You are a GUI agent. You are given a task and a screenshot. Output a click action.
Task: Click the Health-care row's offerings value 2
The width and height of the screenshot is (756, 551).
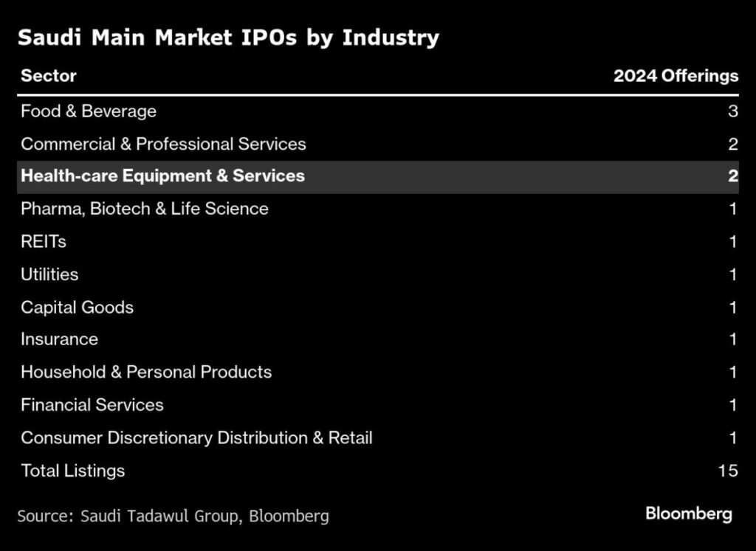[x=732, y=176]
